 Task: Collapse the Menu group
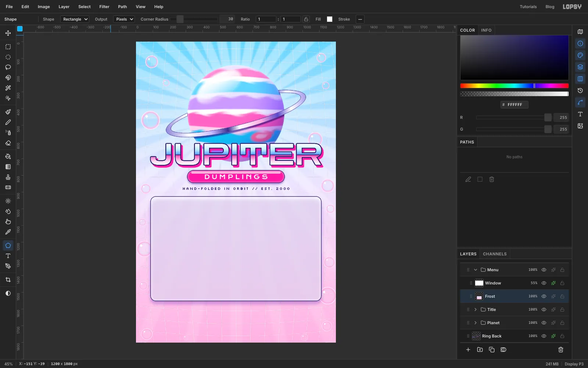pyautogui.click(x=476, y=270)
